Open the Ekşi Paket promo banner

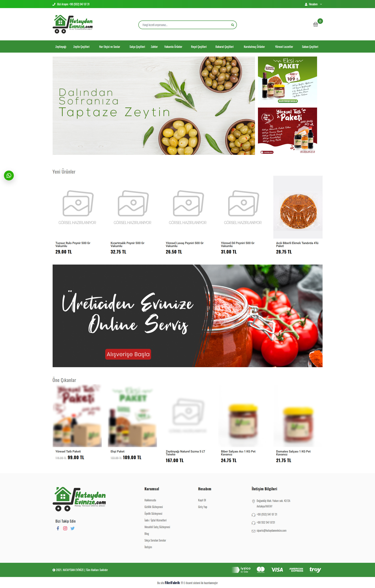287,80
